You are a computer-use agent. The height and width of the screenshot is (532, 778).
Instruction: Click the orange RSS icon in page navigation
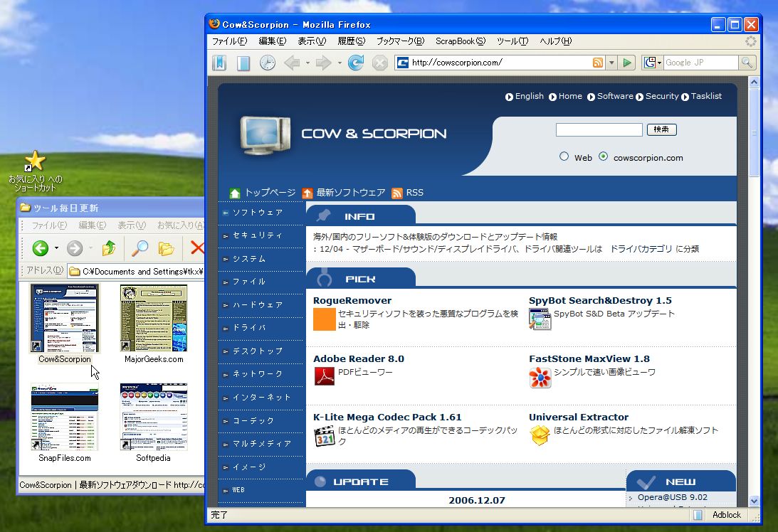click(397, 193)
